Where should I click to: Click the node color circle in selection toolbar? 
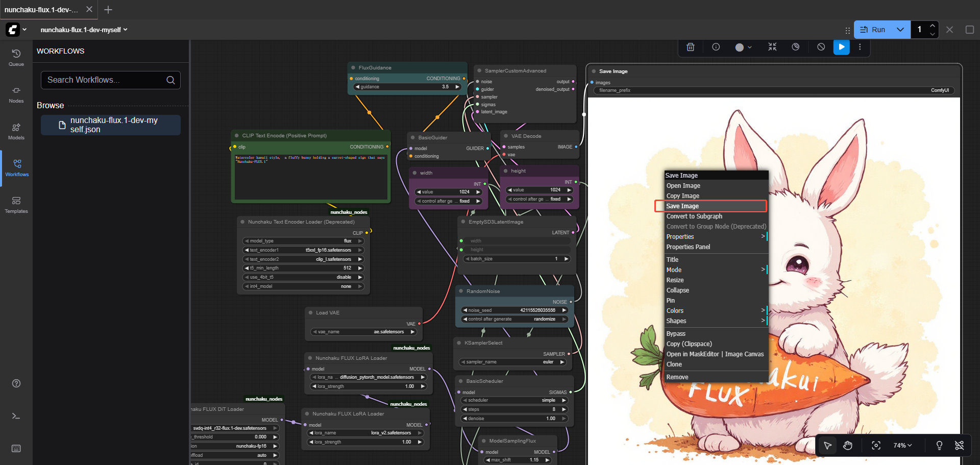(740, 47)
